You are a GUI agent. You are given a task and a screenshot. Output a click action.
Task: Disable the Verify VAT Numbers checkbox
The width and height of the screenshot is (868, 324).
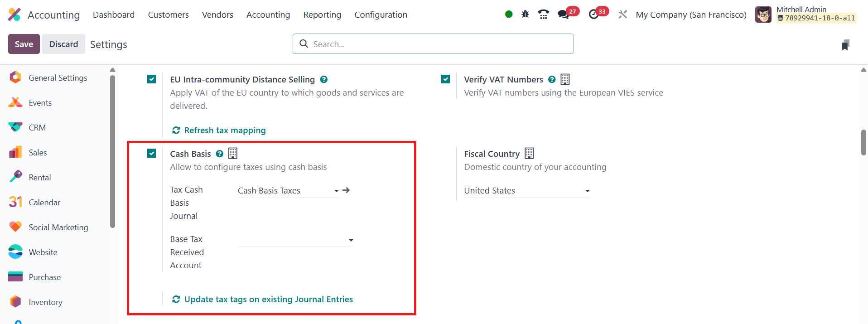(446, 79)
